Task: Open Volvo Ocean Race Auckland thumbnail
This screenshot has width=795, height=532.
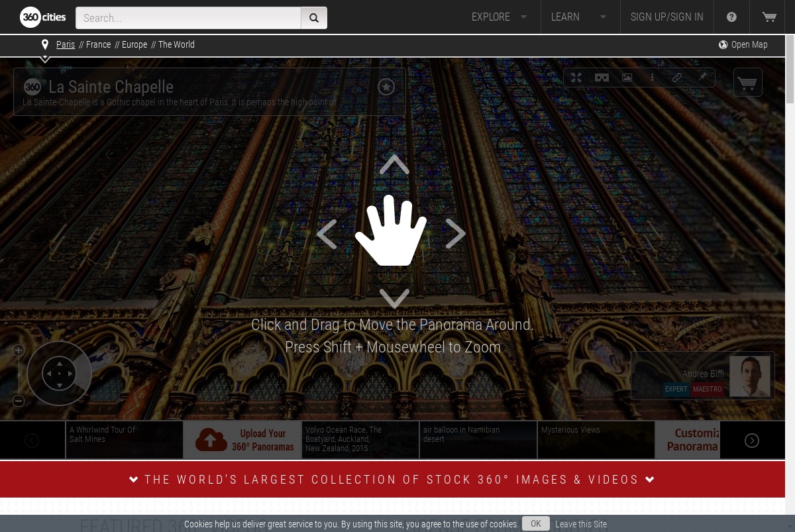Action: (360, 440)
